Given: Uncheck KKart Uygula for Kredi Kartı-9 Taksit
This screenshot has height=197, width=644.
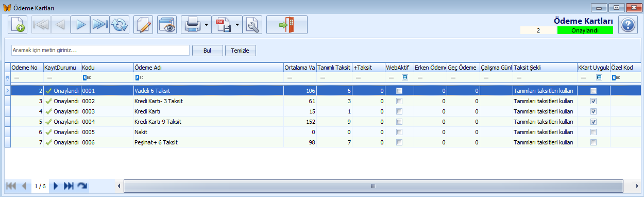Looking at the screenshot, I should (594, 122).
